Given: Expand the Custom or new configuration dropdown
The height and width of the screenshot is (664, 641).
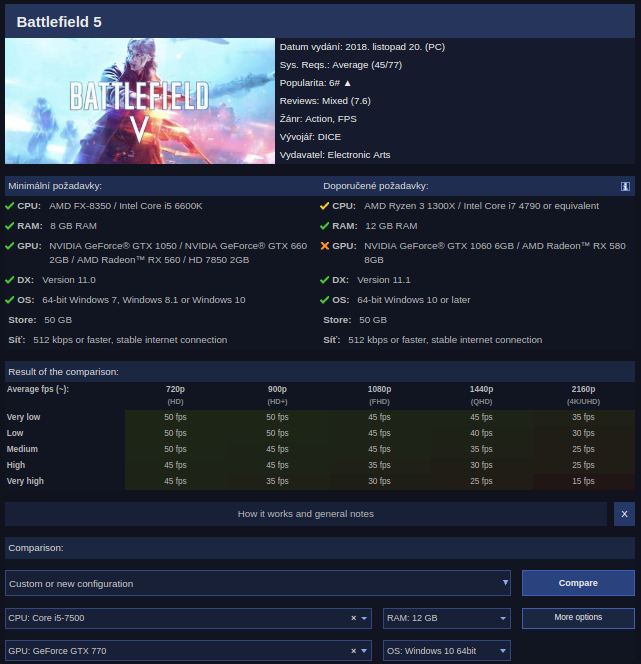Looking at the screenshot, I should tap(258, 583).
